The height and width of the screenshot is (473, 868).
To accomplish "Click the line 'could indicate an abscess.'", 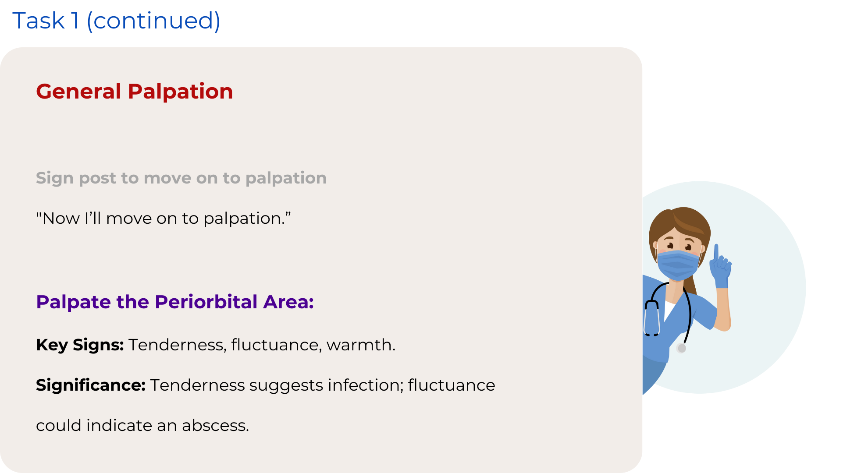I will 142,426.
